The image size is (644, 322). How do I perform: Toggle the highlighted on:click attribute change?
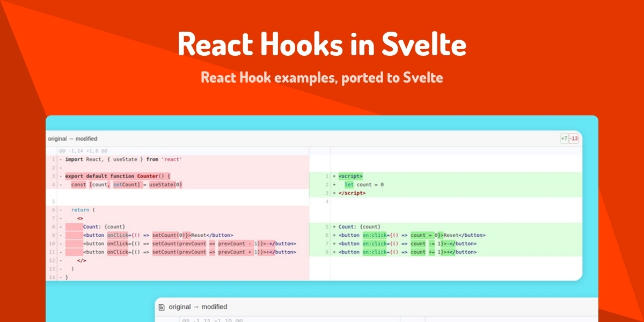[376, 235]
